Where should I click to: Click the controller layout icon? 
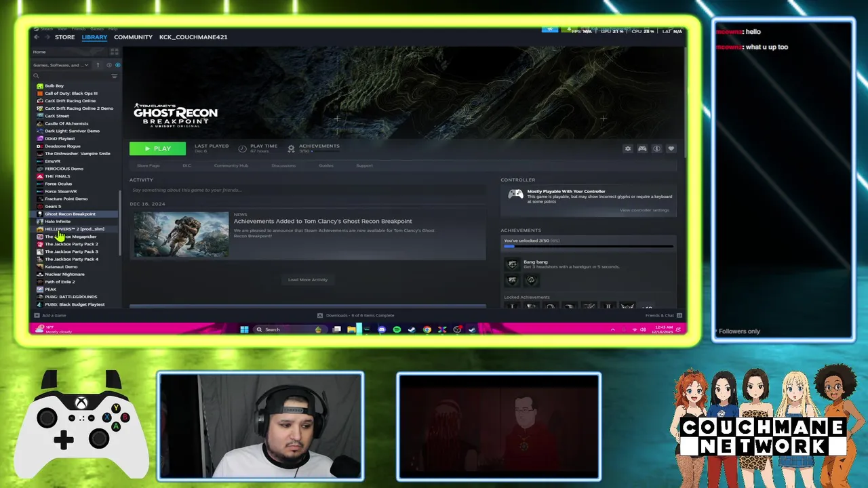pos(642,148)
